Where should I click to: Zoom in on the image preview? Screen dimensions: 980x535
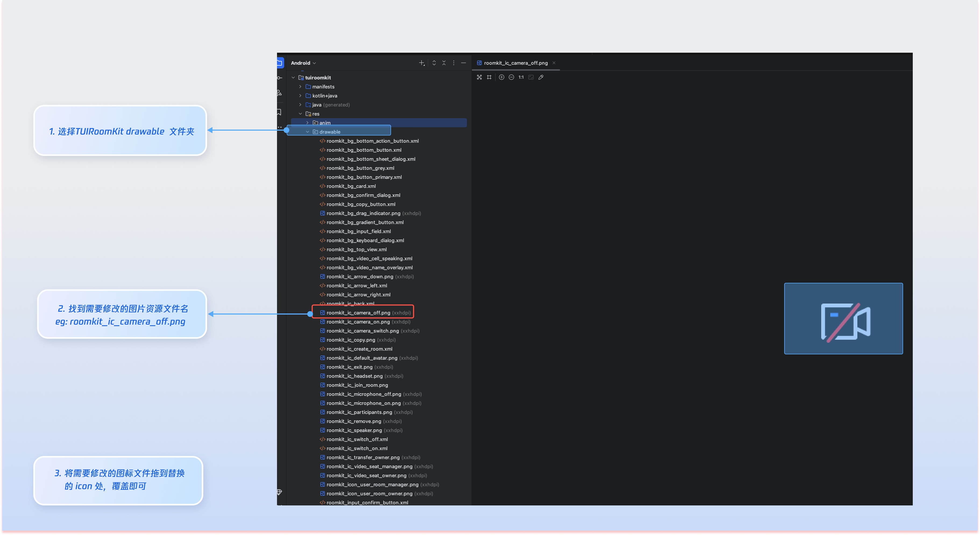point(501,77)
